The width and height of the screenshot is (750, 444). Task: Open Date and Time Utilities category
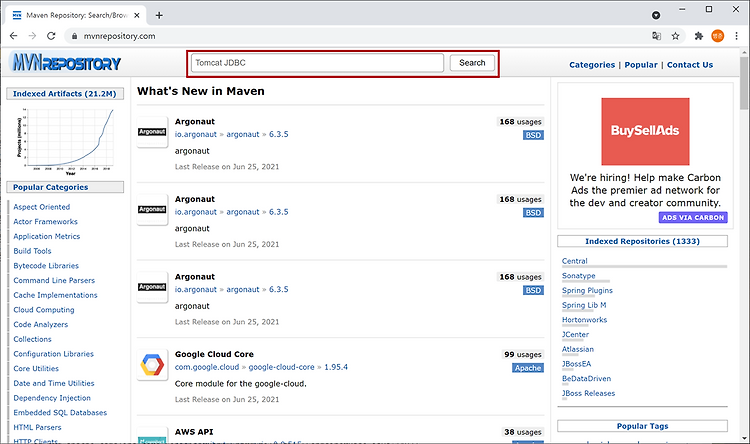[x=54, y=383]
